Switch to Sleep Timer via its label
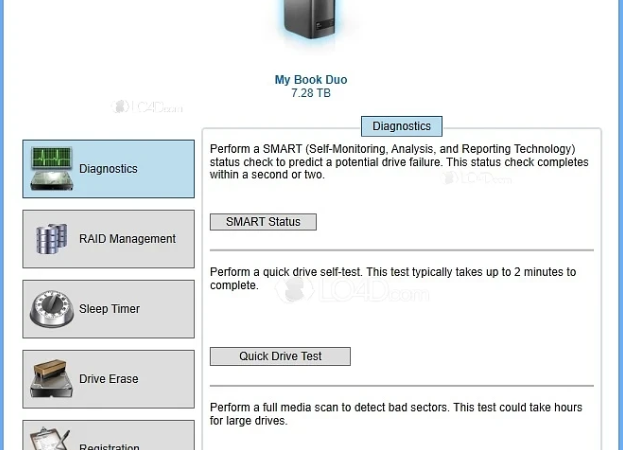The width and height of the screenshot is (623, 450). point(109,309)
